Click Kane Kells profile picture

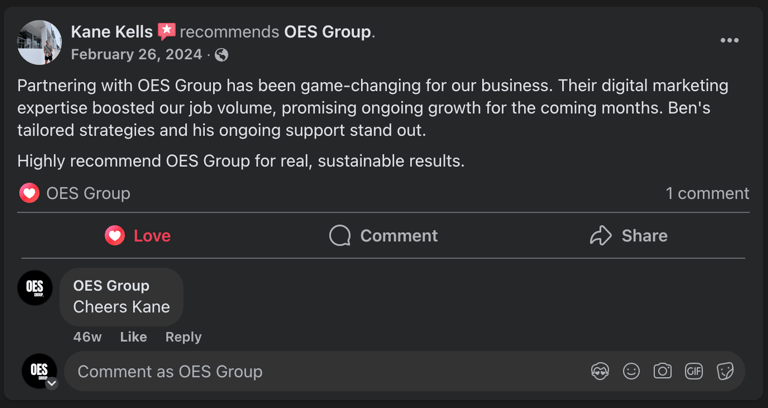point(40,42)
